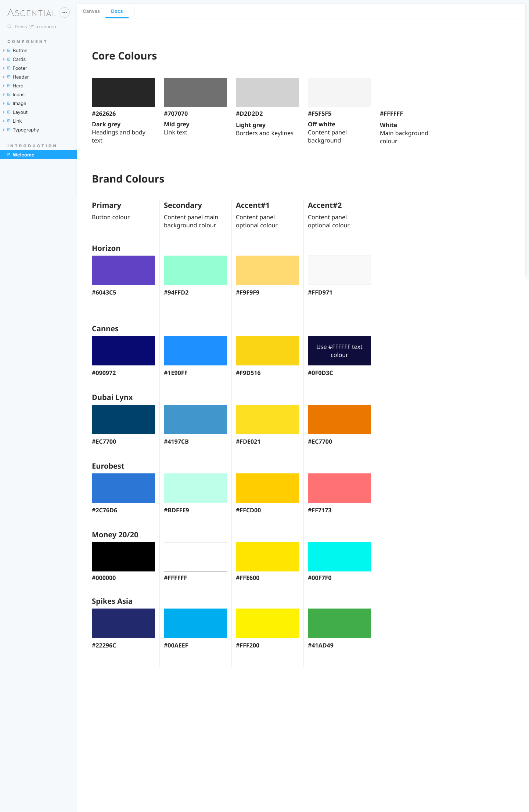529x812 pixels.
Task: Click the Horizon primary #6043C5 swatch
Action: [123, 270]
